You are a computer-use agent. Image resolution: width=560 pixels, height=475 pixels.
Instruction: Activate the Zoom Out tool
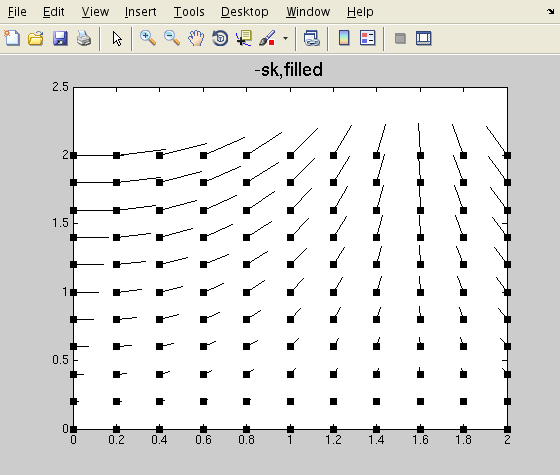point(172,38)
